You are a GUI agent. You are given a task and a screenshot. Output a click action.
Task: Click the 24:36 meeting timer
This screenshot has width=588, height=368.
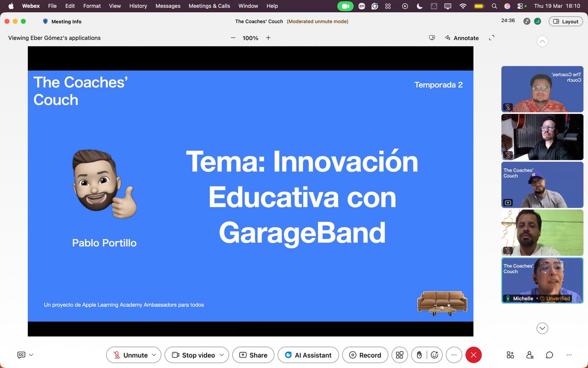coord(508,21)
